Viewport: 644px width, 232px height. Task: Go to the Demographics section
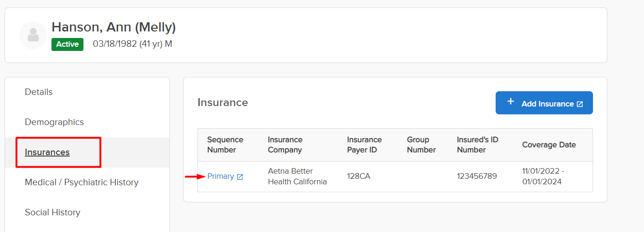pyautogui.click(x=54, y=122)
